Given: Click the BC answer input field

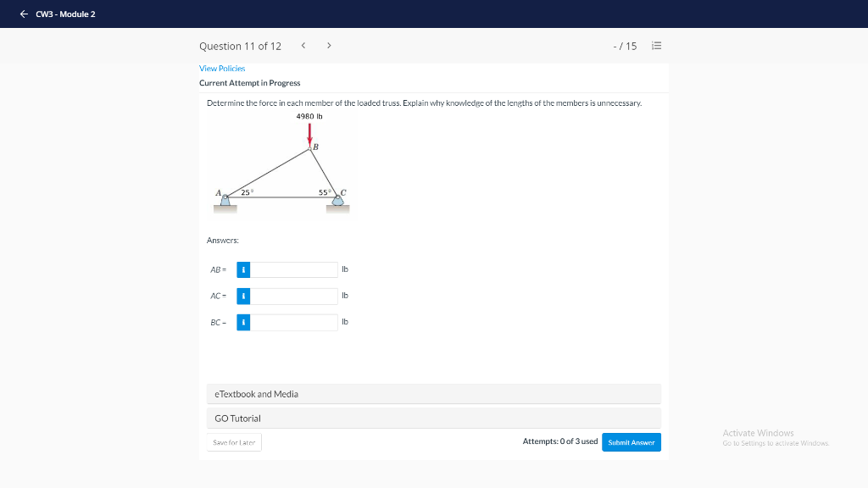Looking at the screenshot, I should tap(292, 322).
